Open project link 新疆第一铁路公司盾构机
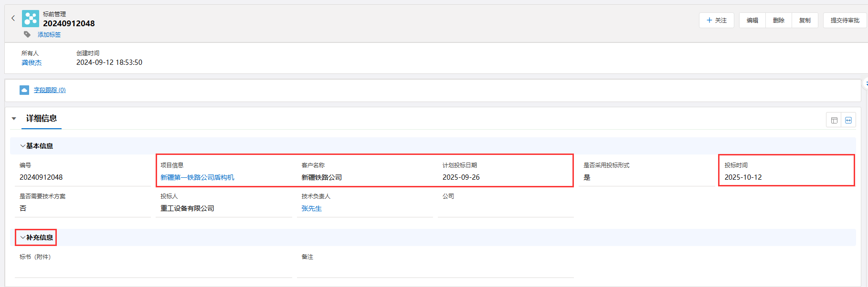The image size is (868, 287). pyautogui.click(x=197, y=177)
